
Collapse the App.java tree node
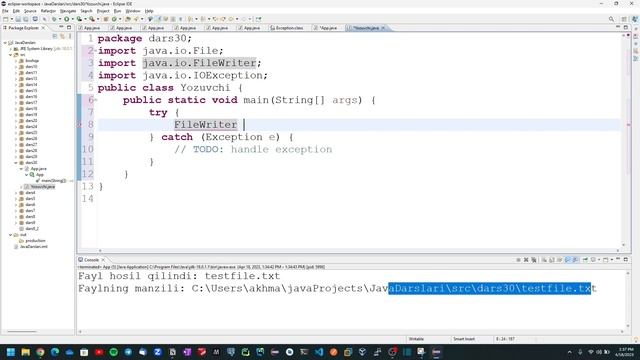21,169
